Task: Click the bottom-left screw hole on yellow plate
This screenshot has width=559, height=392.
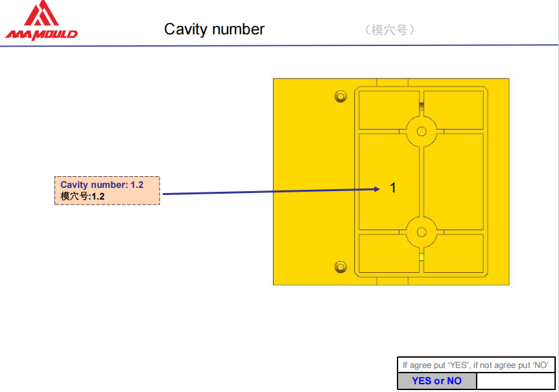Action: tap(340, 267)
